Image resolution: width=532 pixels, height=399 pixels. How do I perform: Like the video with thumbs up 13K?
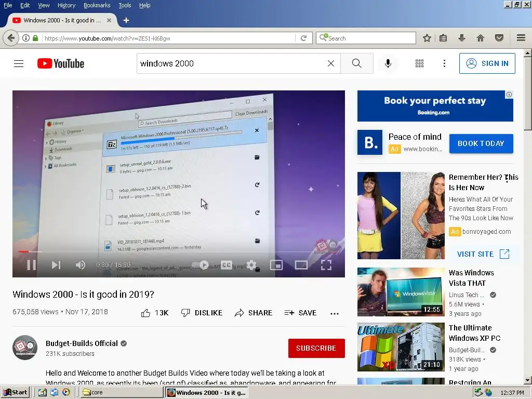(155, 313)
